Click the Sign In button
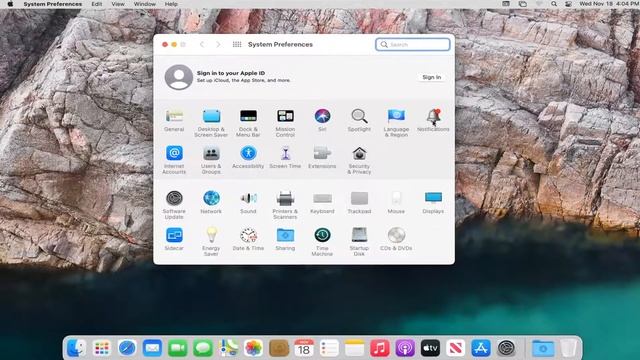Image resolution: width=640 pixels, height=360 pixels. coord(431,77)
